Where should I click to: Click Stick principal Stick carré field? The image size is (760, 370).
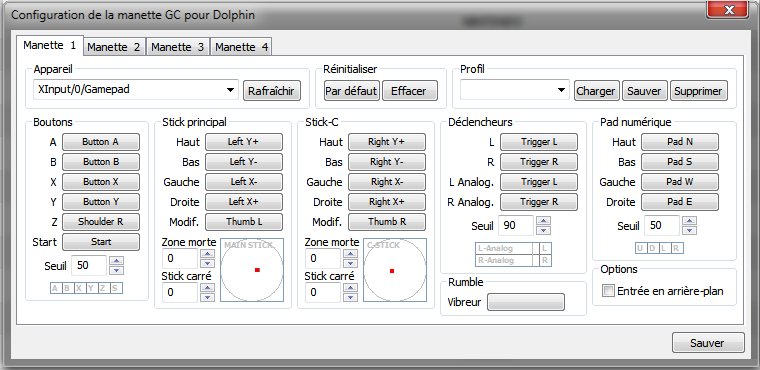[x=180, y=292]
